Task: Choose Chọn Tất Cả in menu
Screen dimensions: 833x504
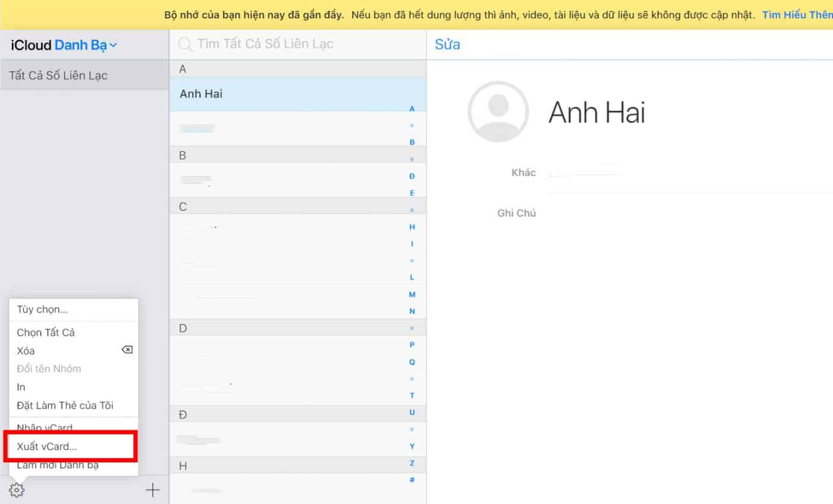Action: tap(46, 333)
